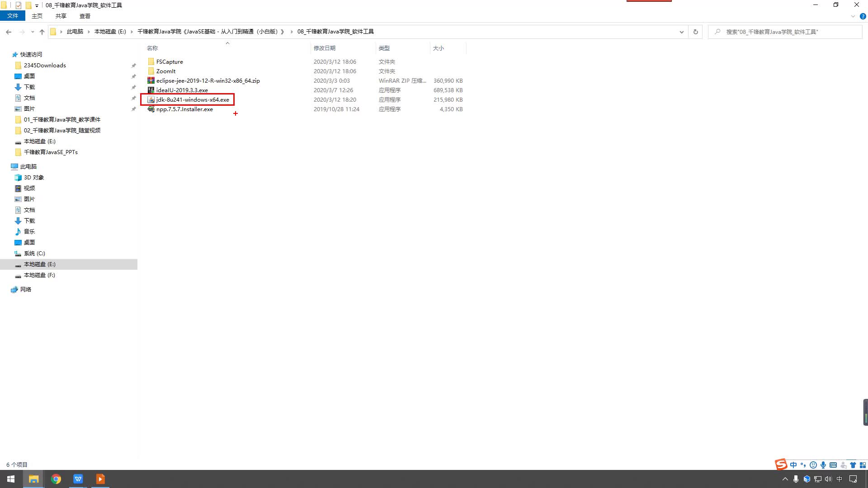Screen dimensions: 868x488
Task: Open the Help question mark icon
Action: [x=863, y=16]
